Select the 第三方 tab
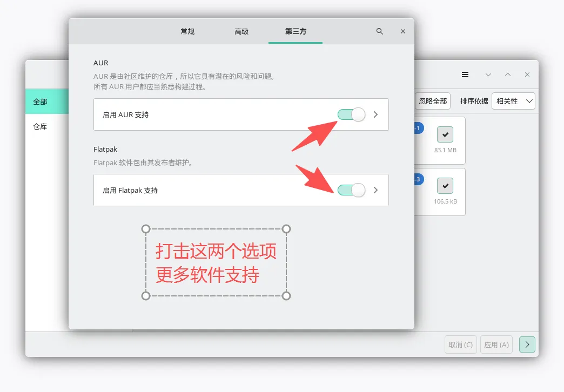 pyautogui.click(x=296, y=32)
